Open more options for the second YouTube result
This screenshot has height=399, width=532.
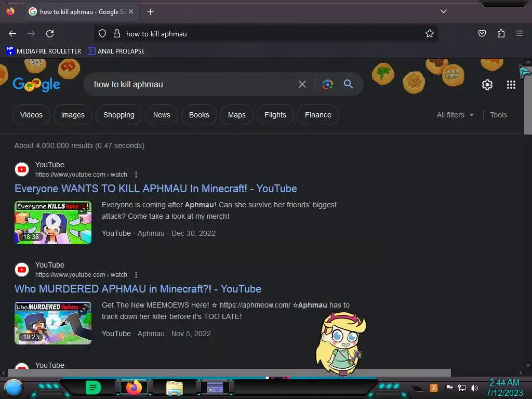tap(136, 274)
